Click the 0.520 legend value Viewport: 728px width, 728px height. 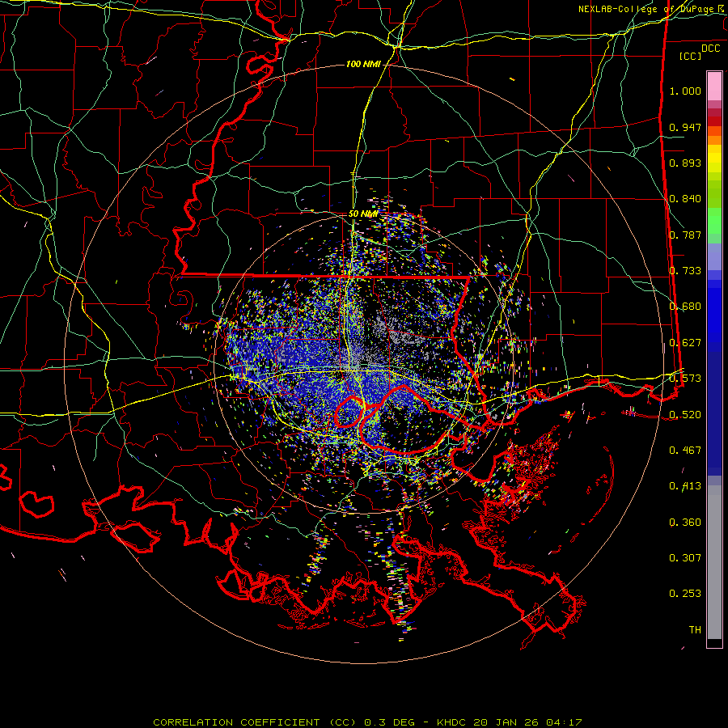[685, 415]
